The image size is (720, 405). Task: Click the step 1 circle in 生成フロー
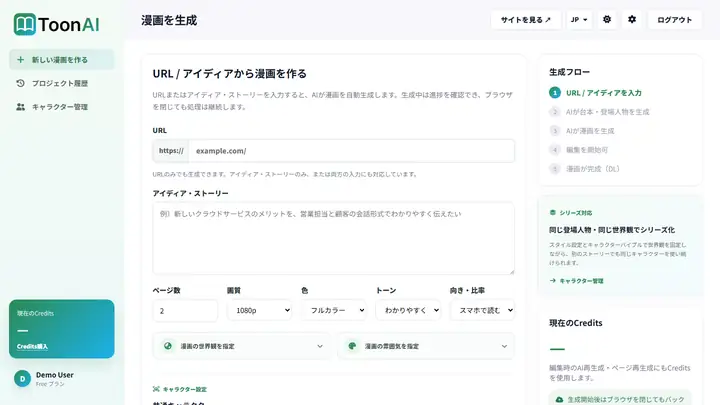pos(555,93)
